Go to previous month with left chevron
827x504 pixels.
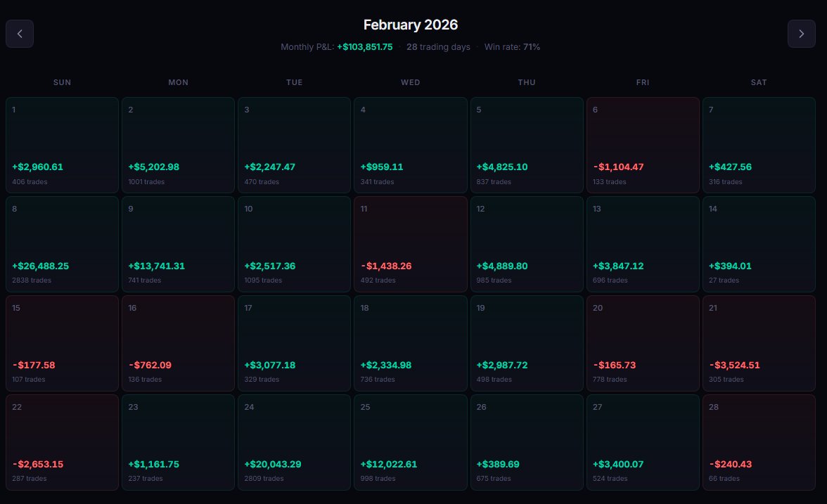click(x=20, y=34)
